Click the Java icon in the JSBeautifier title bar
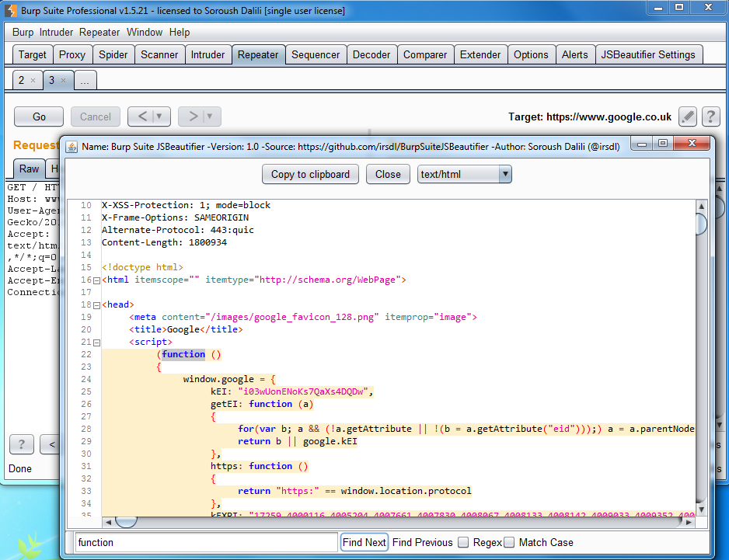The width and height of the screenshot is (729, 560). pos(72,144)
